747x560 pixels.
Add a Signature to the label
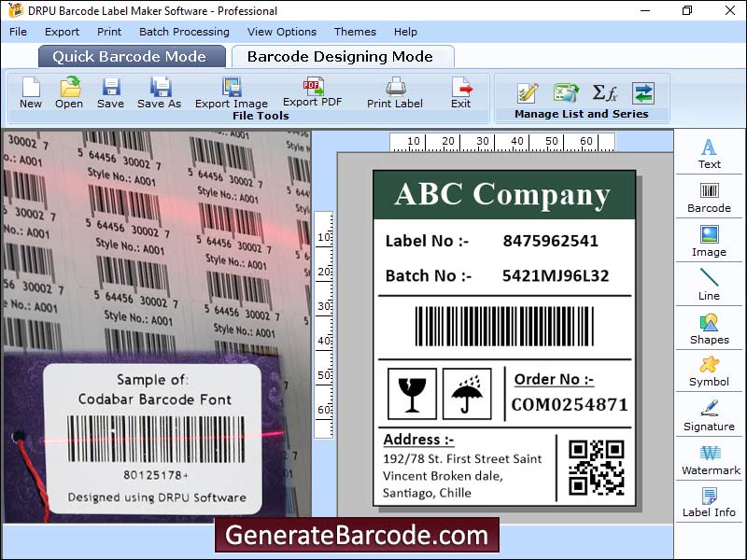point(709,414)
